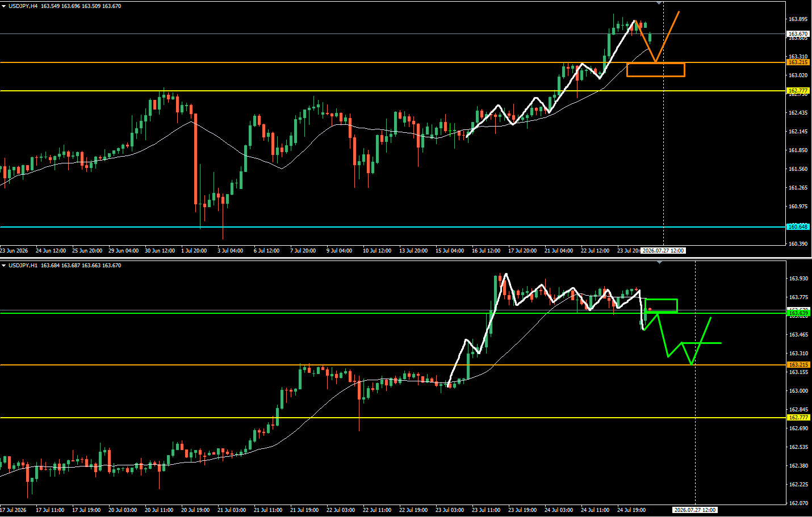Click the 20 Jul 11:00 date label

coord(159,510)
